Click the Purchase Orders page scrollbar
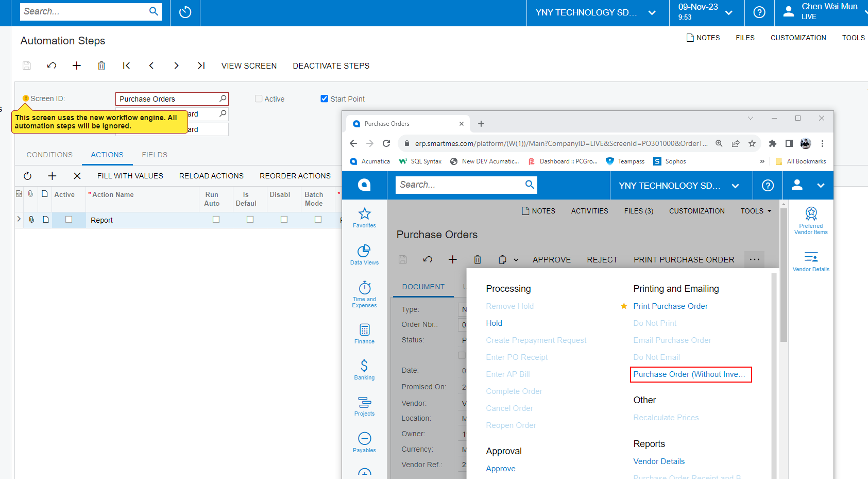 click(x=784, y=275)
